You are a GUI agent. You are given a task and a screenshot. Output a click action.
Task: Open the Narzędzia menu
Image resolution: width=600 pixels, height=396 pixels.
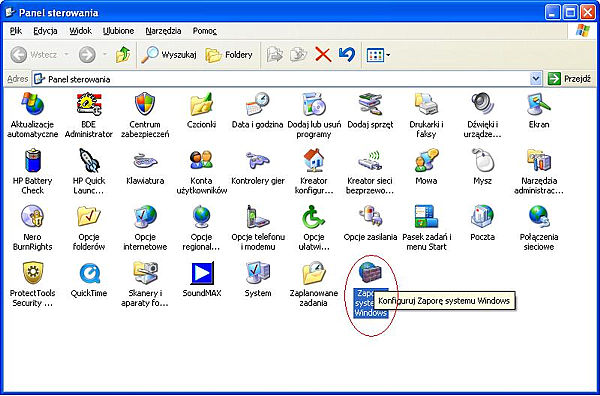pyautogui.click(x=163, y=31)
